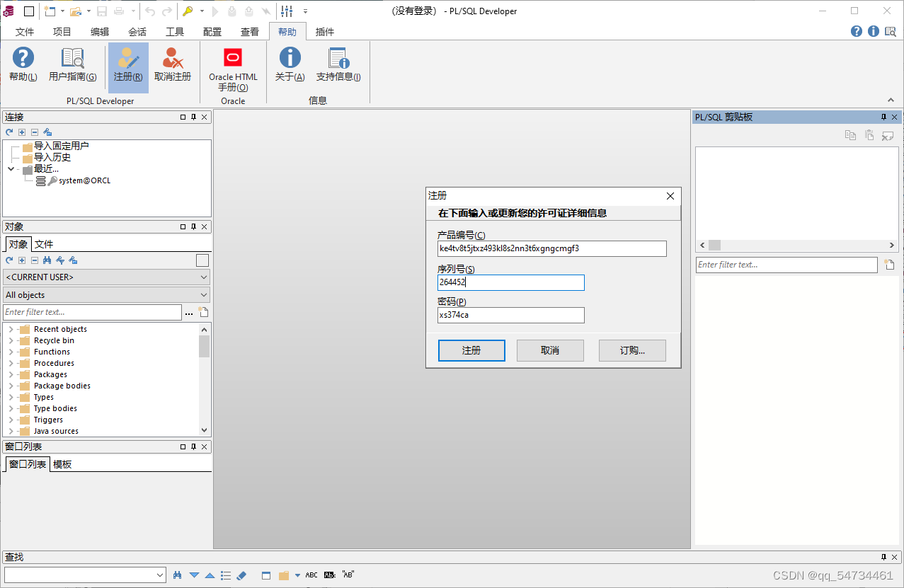
Task: Open the 用户指南 user guide
Action: (x=72, y=64)
